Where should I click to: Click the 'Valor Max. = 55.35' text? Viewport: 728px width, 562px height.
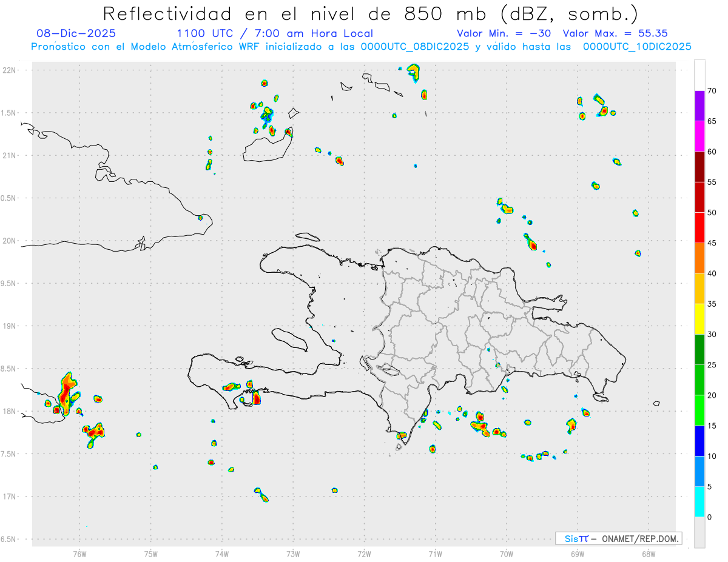615,33
